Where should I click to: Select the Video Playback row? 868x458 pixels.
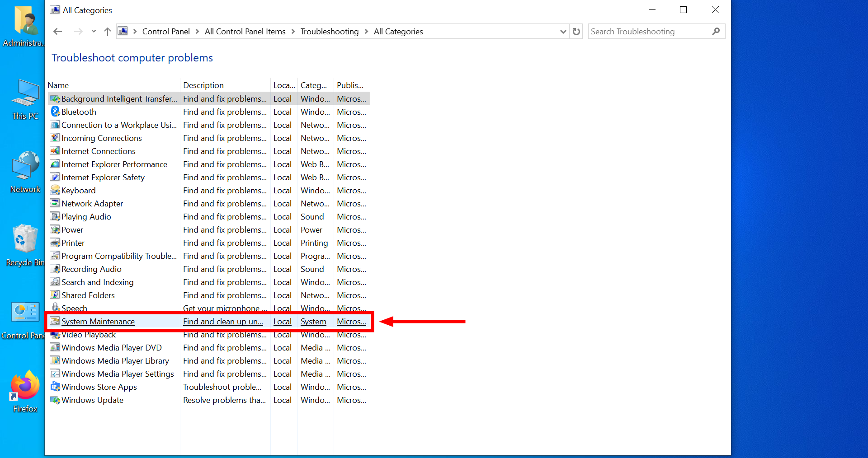(208, 334)
